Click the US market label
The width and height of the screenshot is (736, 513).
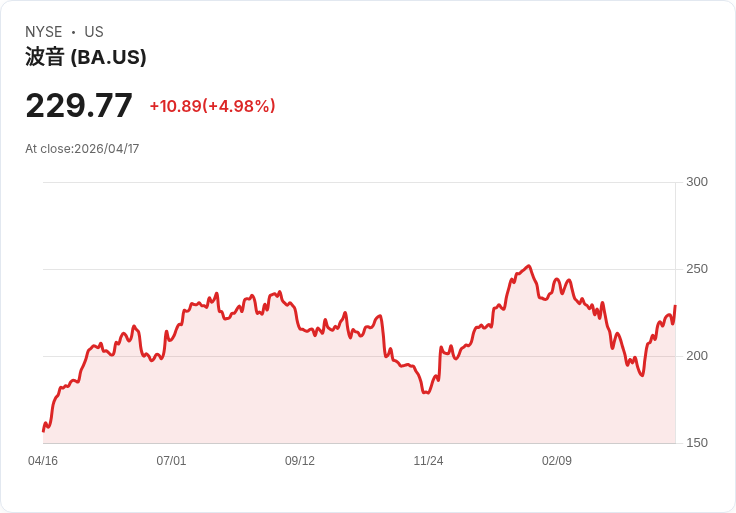point(94,32)
